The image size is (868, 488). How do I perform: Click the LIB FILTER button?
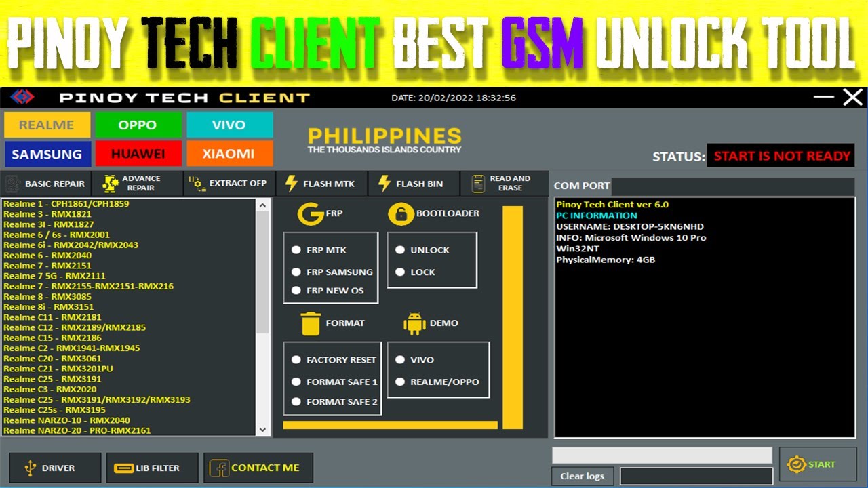(153, 468)
